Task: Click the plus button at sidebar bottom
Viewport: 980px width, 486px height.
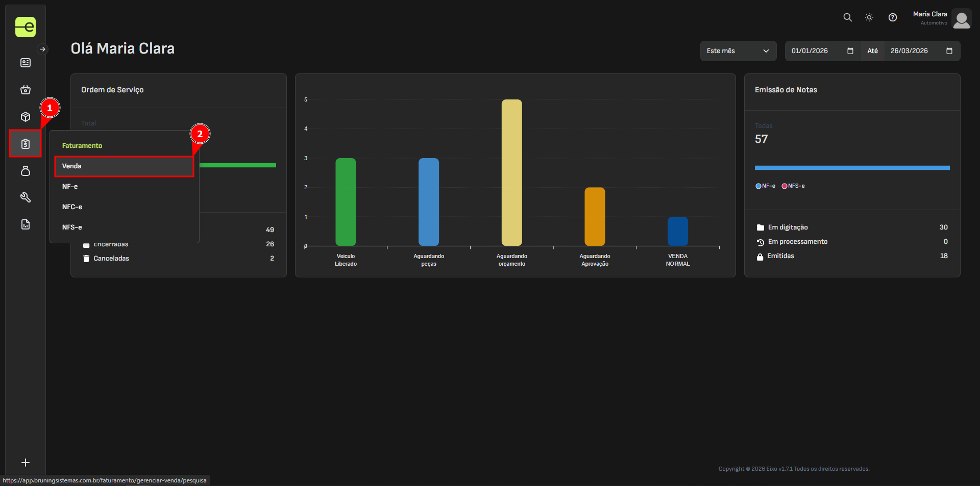Action: [x=26, y=463]
